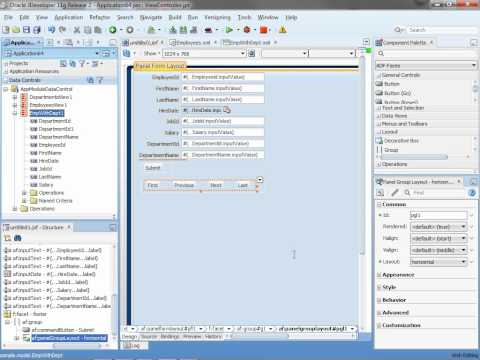Expand the Named Criteria folder node
This screenshot has height=360, width=480.
point(24,201)
